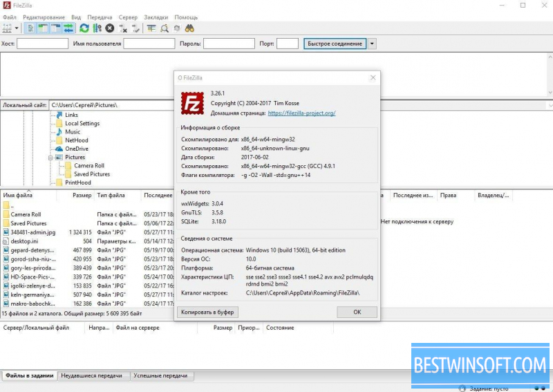Toggle message log display
The height and width of the screenshot is (392, 553).
(30, 28)
